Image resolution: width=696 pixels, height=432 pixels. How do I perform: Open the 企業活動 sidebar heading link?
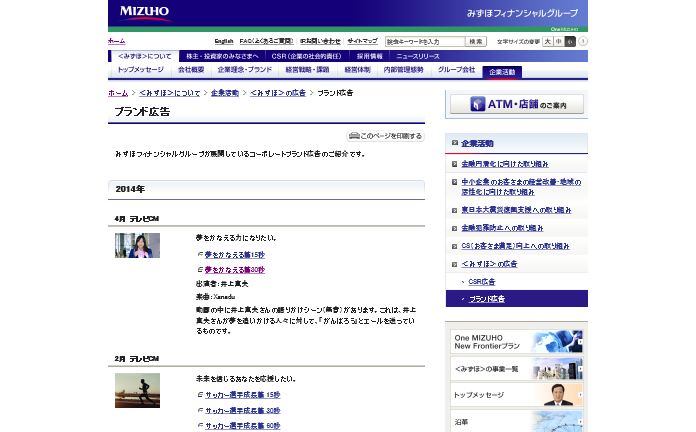pyautogui.click(x=477, y=143)
